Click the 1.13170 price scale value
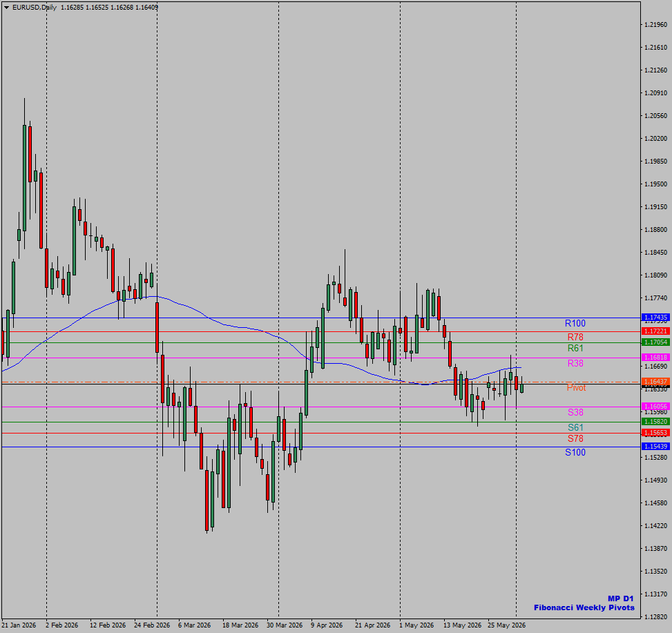The height and width of the screenshot is (633, 672). click(655, 594)
